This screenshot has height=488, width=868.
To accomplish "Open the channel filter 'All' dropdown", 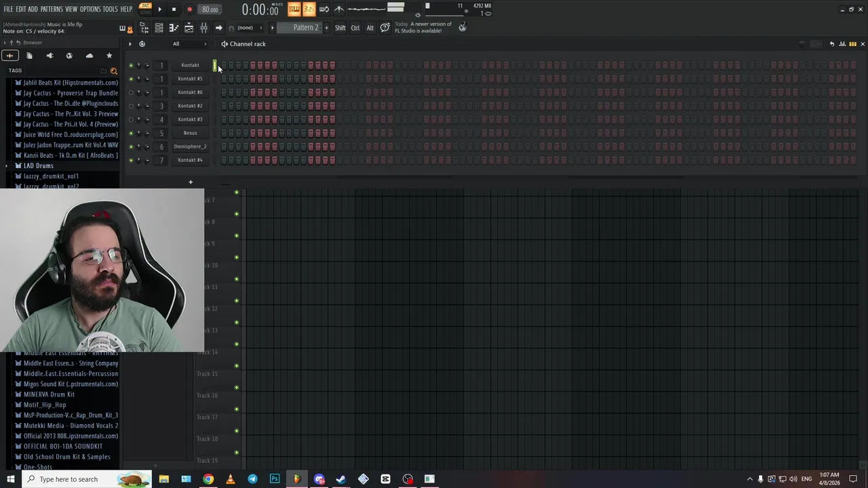I will [189, 44].
